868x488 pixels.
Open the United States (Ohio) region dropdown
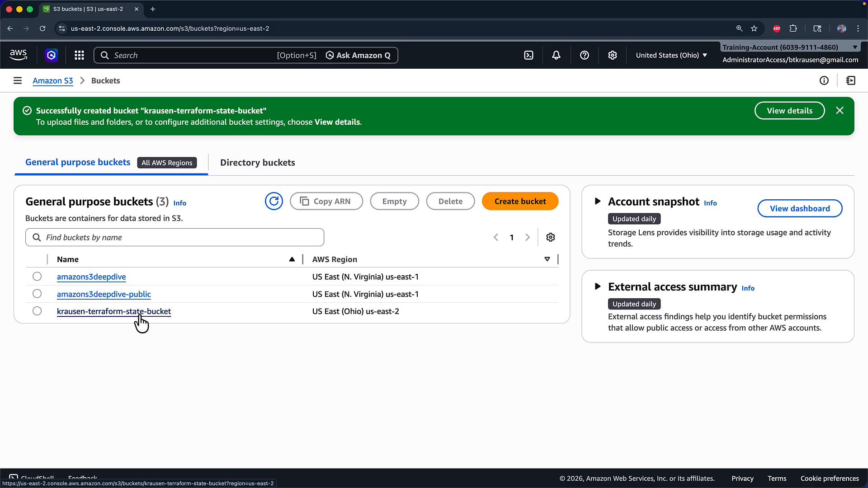coord(671,55)
